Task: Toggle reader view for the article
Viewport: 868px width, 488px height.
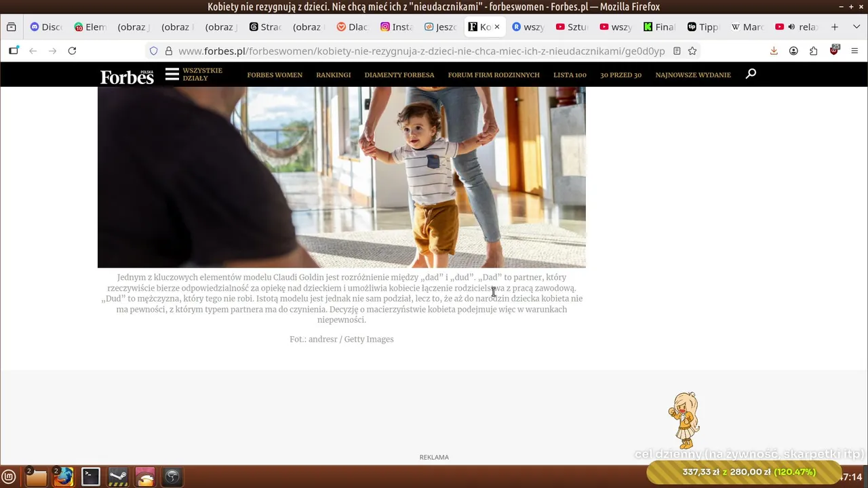Action: point(677,51)
